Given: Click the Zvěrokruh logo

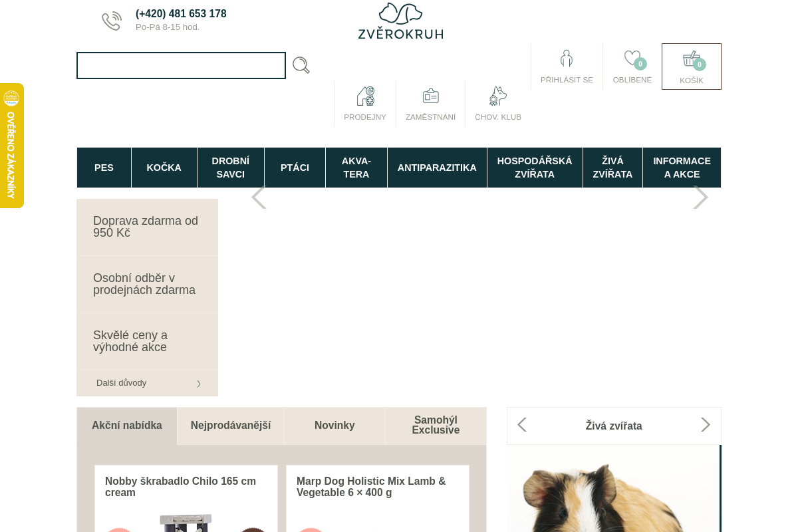Looking at the screenshot, I should (x=400, y=21).
